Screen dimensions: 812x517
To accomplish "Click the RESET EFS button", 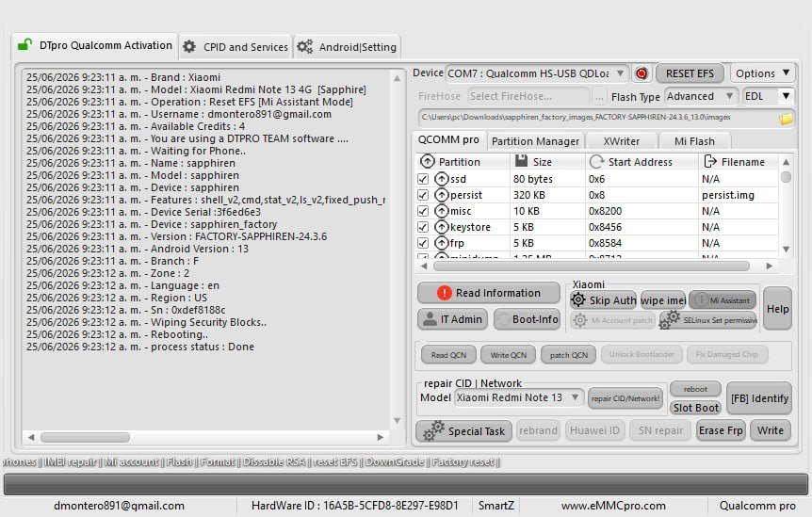I will coord(690,73).
